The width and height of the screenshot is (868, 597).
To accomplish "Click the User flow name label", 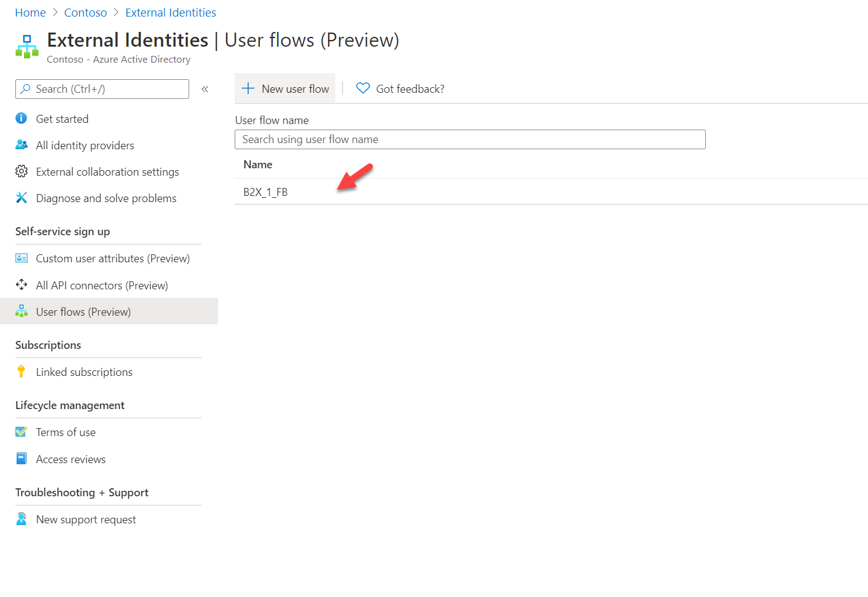I will point(272,120).
